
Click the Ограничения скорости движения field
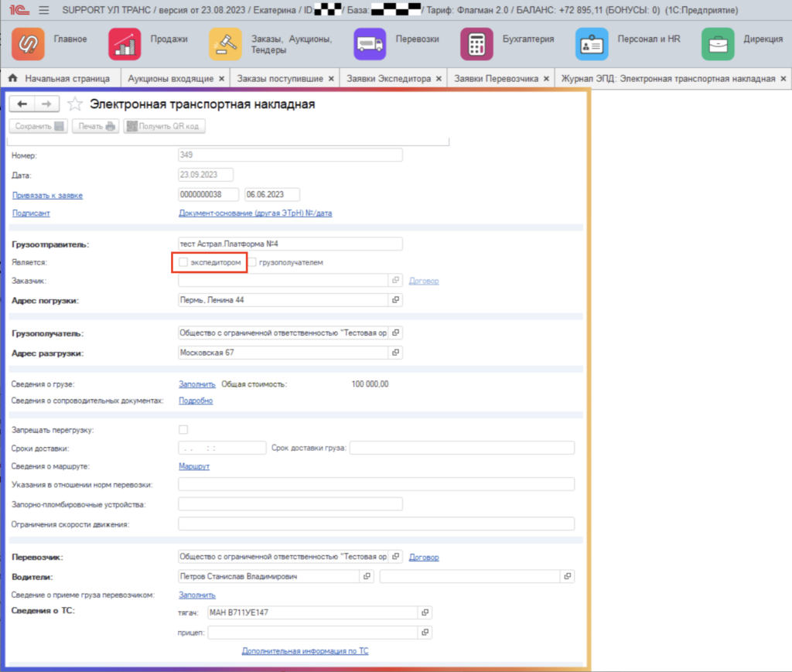tap(377, 524)
